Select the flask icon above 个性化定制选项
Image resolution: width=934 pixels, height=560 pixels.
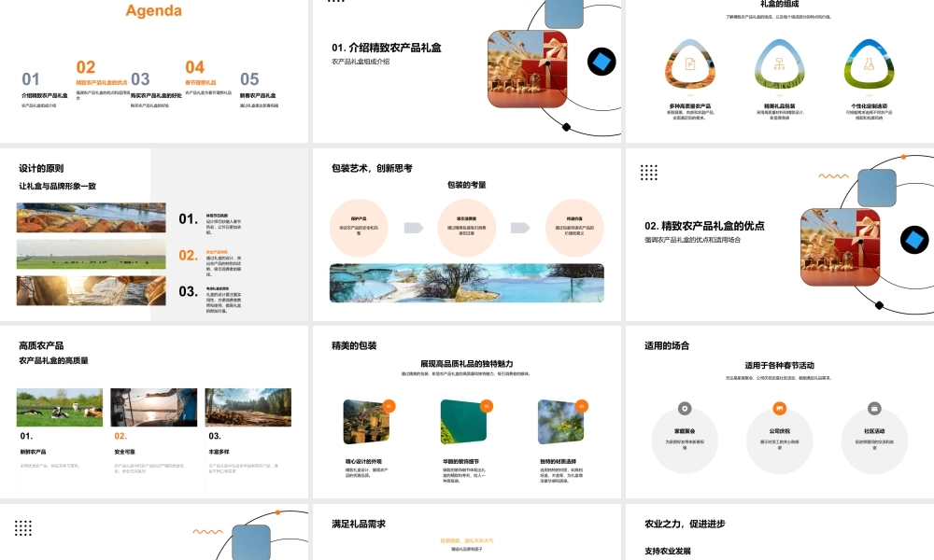869,64
